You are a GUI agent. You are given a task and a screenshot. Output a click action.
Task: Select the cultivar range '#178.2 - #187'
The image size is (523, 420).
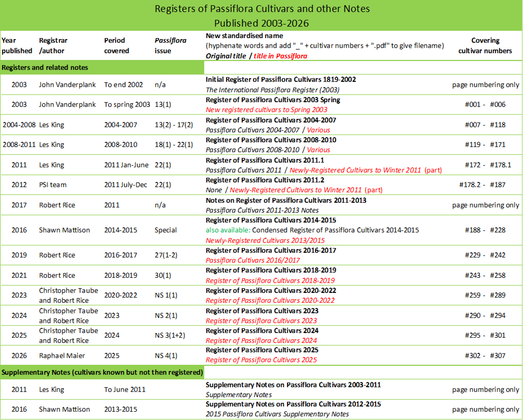pos(482,185)
